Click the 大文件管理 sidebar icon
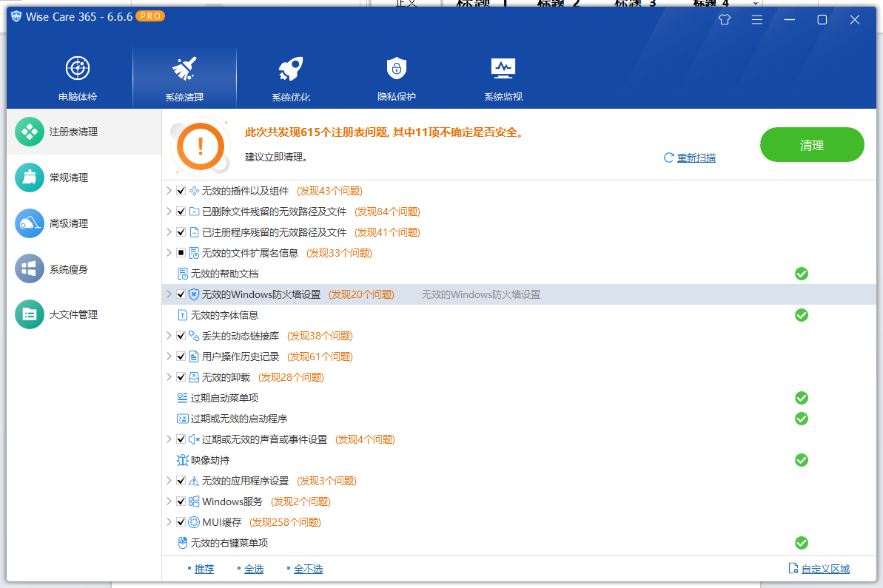The height and width of the screenshot is (588, 883). [30, 314]
